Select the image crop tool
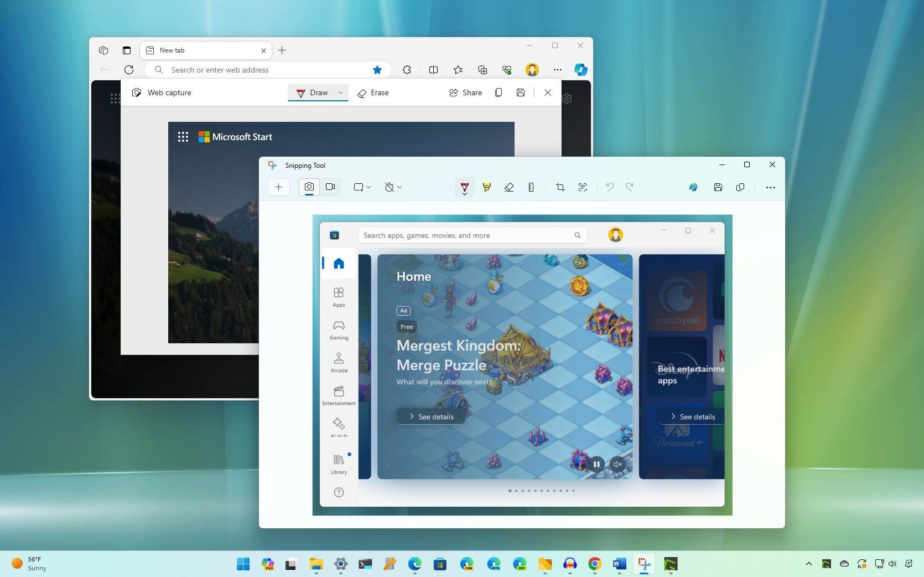Screen dimensions: 924x577 pyautogui.click(x=560, y=187)
